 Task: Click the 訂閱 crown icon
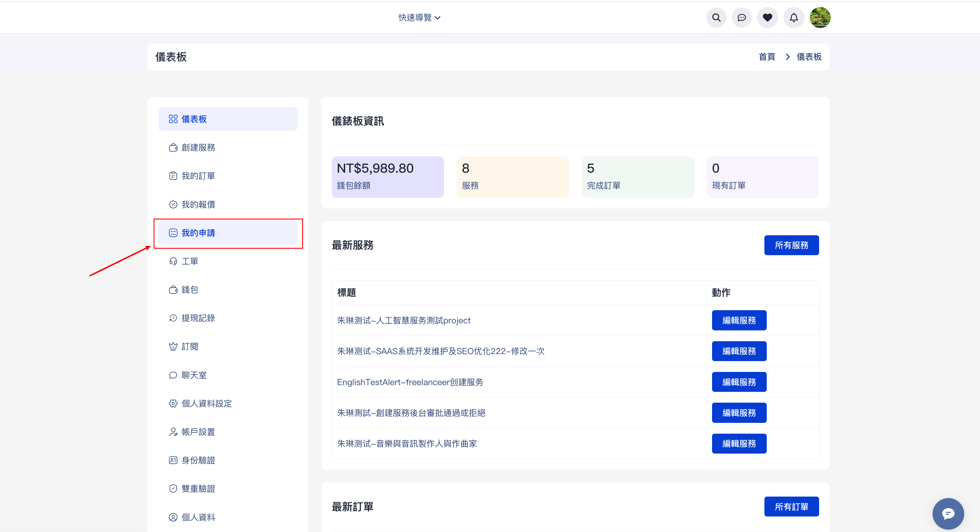click(173, 347)
